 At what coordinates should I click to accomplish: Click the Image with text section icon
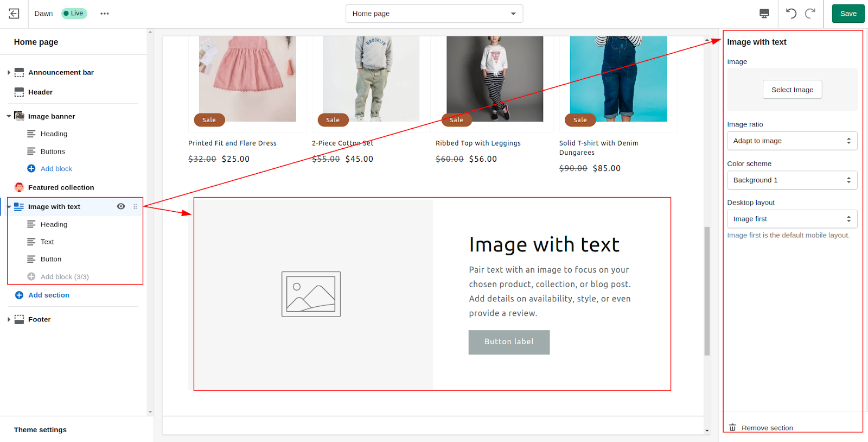click(x=20, y=206)
